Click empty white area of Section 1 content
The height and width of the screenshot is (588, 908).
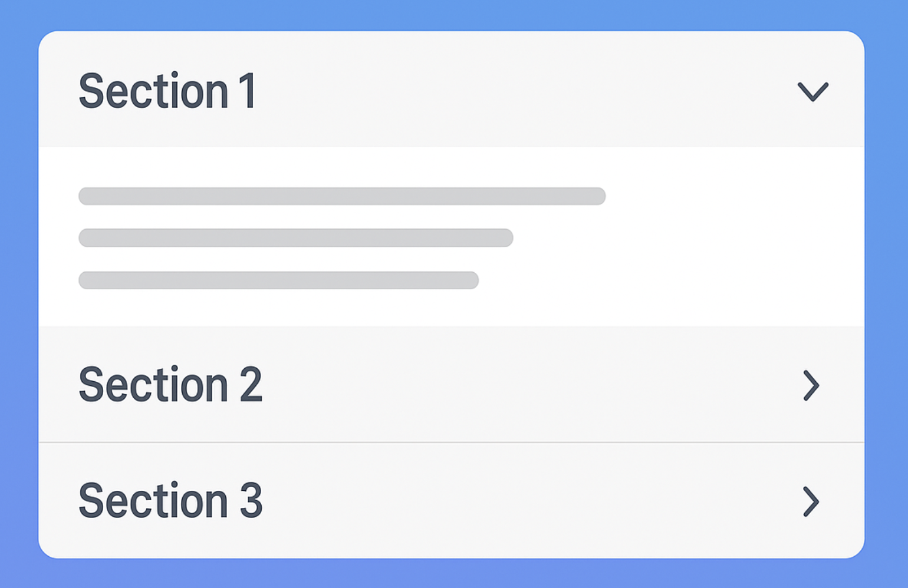[708, 247]
